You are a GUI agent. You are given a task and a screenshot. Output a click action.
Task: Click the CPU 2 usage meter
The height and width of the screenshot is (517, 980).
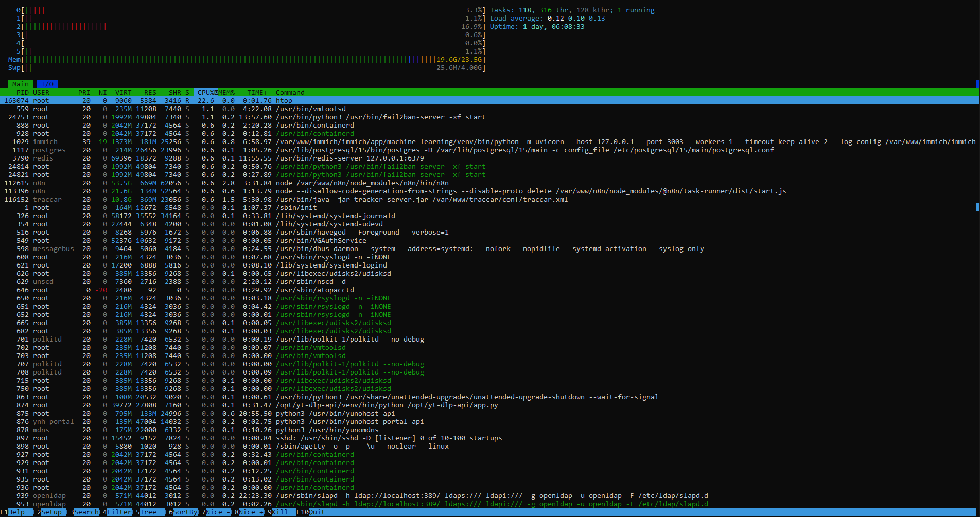click(251, 27)
